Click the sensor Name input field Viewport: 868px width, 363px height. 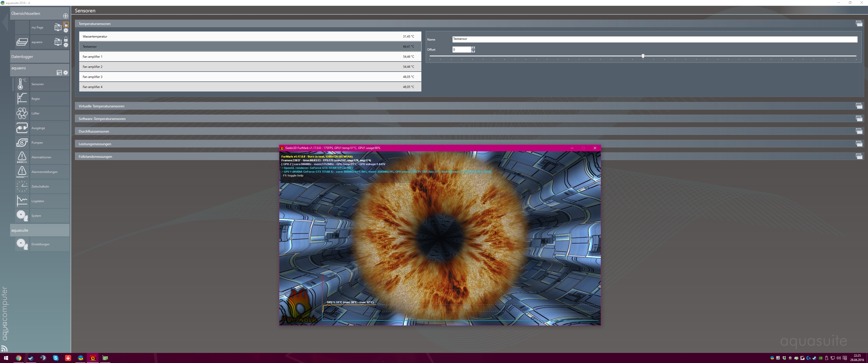[654, 39]
